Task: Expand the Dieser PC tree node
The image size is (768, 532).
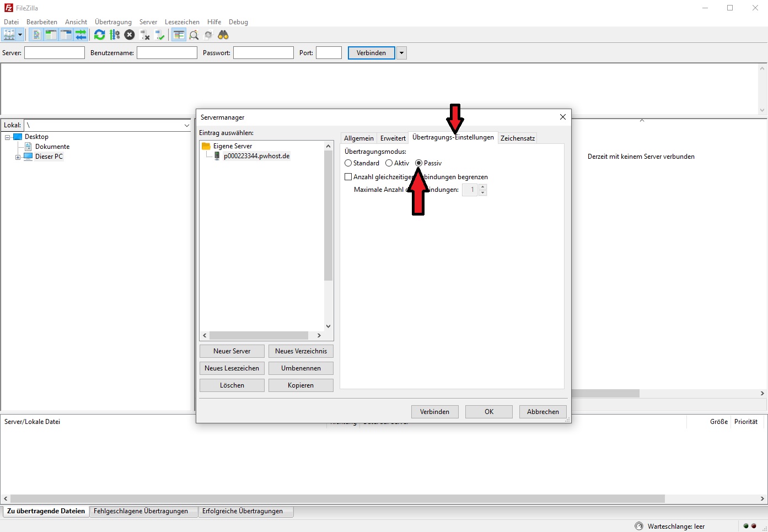Action: 18,157
